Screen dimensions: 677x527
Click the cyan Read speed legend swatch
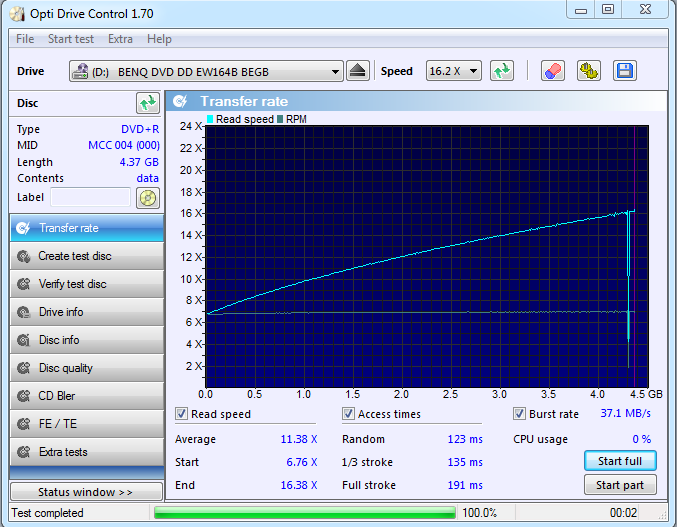coord(210,119)
